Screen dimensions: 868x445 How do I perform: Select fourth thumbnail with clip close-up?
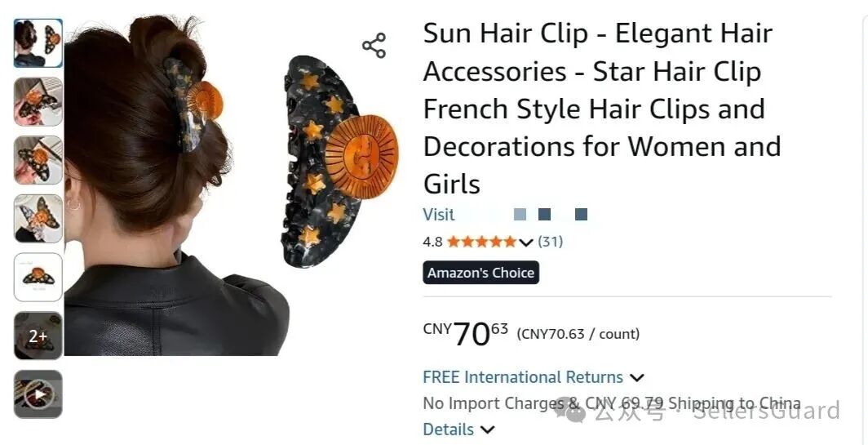pos(38,218)
